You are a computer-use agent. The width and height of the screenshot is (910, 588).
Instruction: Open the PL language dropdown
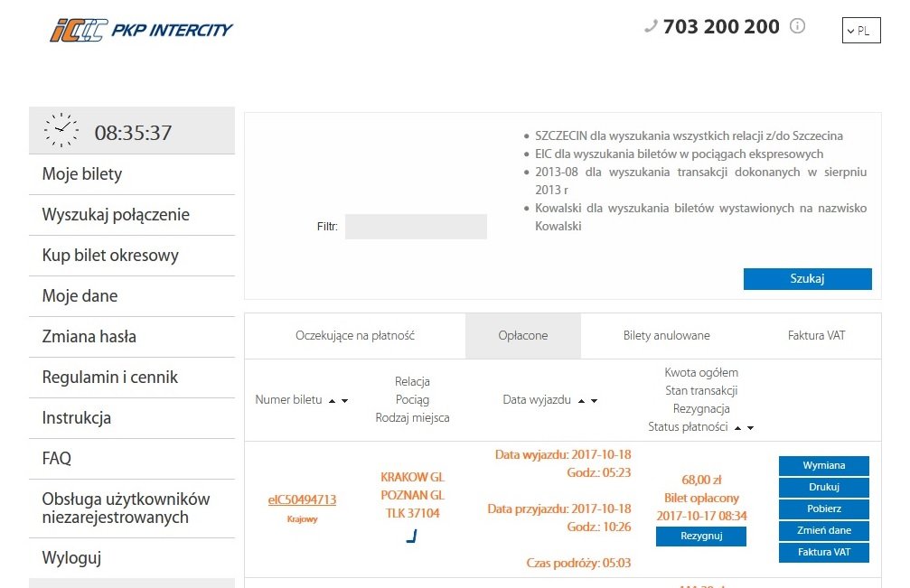click(861, 30)
